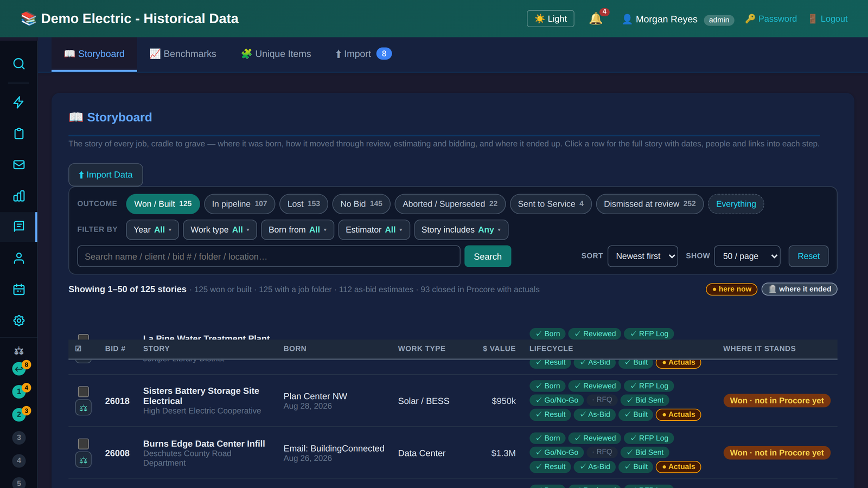
Task: Click the sidebar badge icon numbered 8
Action: (19, 369)
